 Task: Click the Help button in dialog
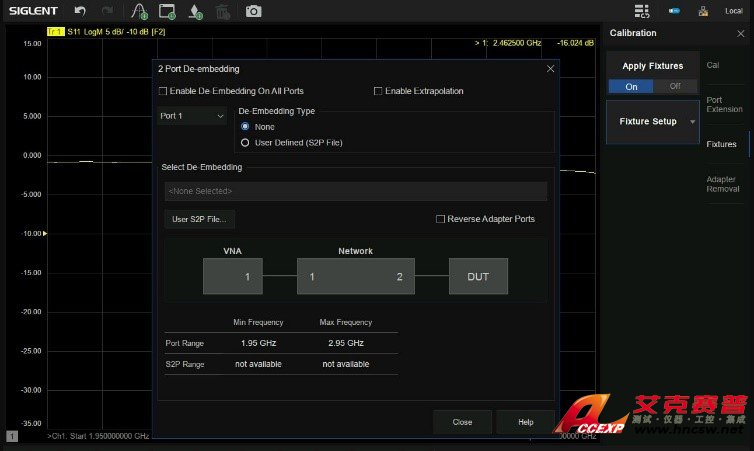(x=525, y=422)
